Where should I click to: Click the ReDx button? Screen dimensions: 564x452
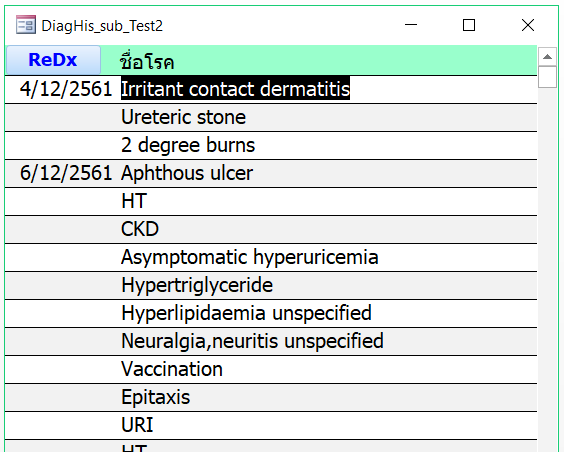pyautogui.click(x=53, y=60)
